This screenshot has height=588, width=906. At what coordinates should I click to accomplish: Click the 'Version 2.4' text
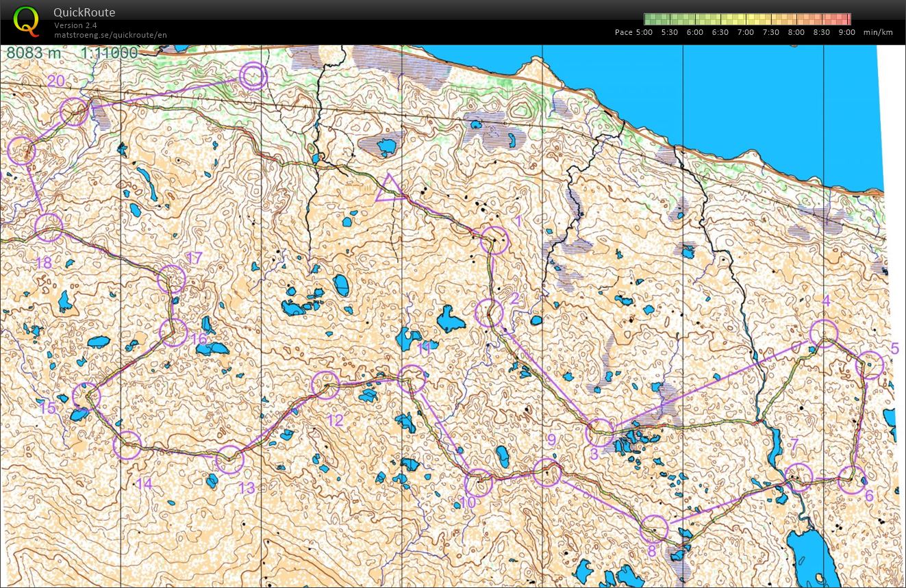click(x=76, y=25)
